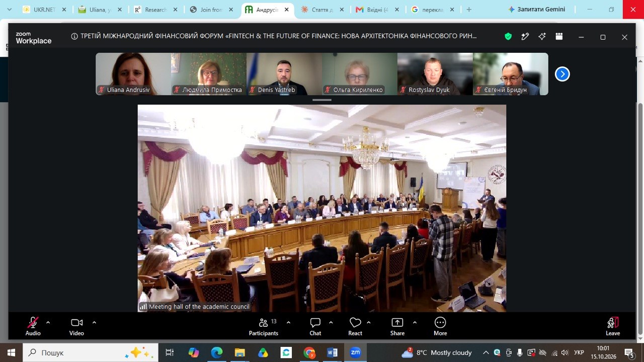Open the Chat panel
This screenshot has width=644, height=362.
[315, 326]
